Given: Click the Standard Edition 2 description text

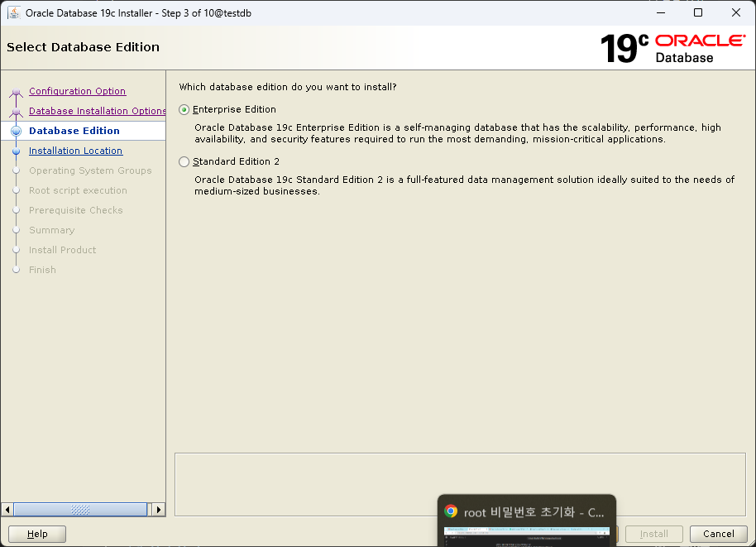Looking at the screenshot, I should [x=464, y=185].
